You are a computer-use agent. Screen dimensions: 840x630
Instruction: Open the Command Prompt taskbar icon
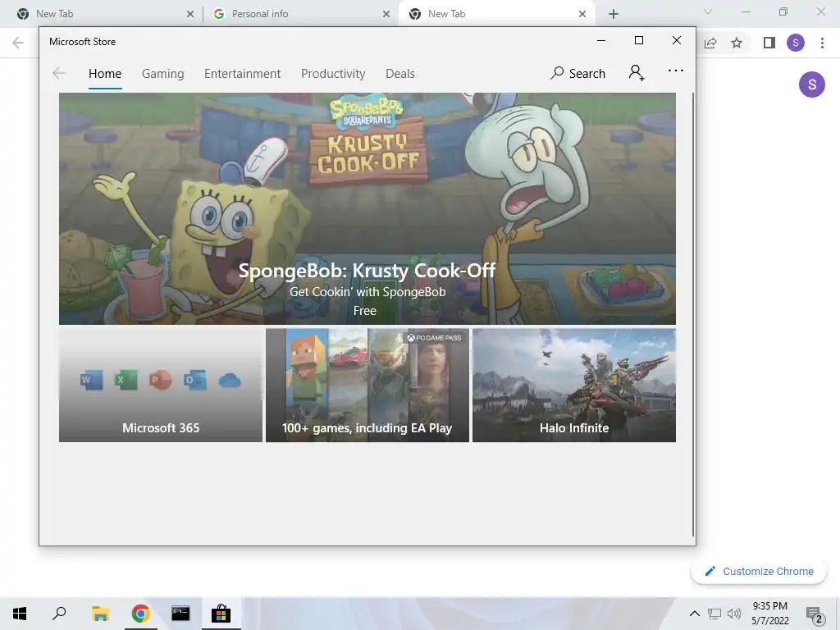(180, 614)
